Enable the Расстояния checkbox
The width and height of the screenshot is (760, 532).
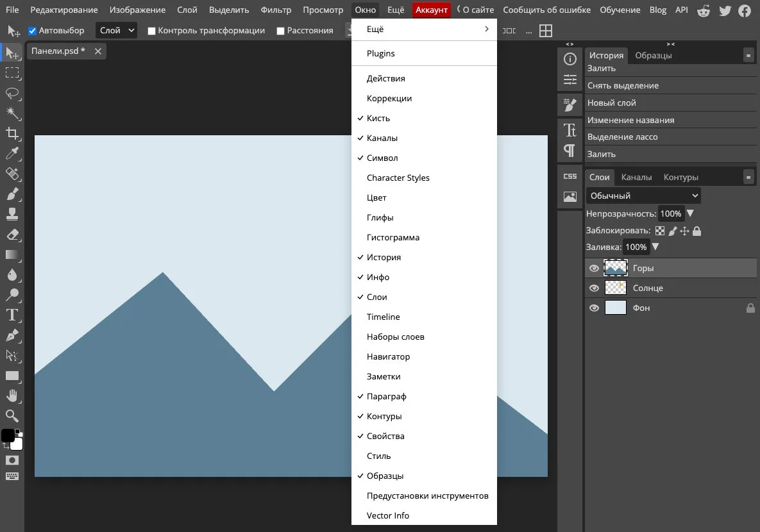click(x=281, y=31)
